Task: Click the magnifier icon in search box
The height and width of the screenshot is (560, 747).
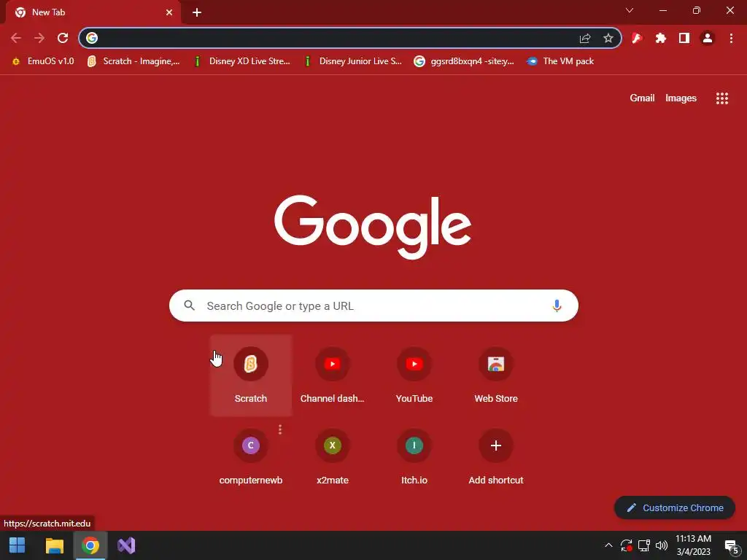Action: pyautogui.click(x=189, y=306)
